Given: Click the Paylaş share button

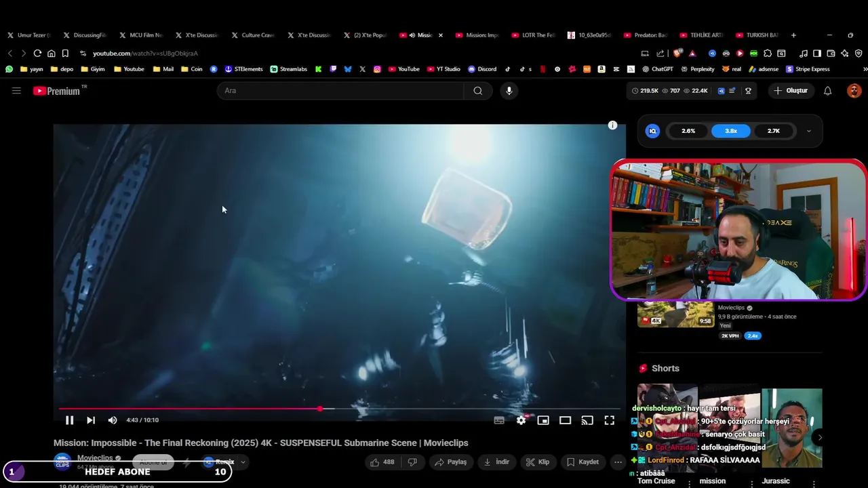Looking at the screenshot, I should (451, 462).
